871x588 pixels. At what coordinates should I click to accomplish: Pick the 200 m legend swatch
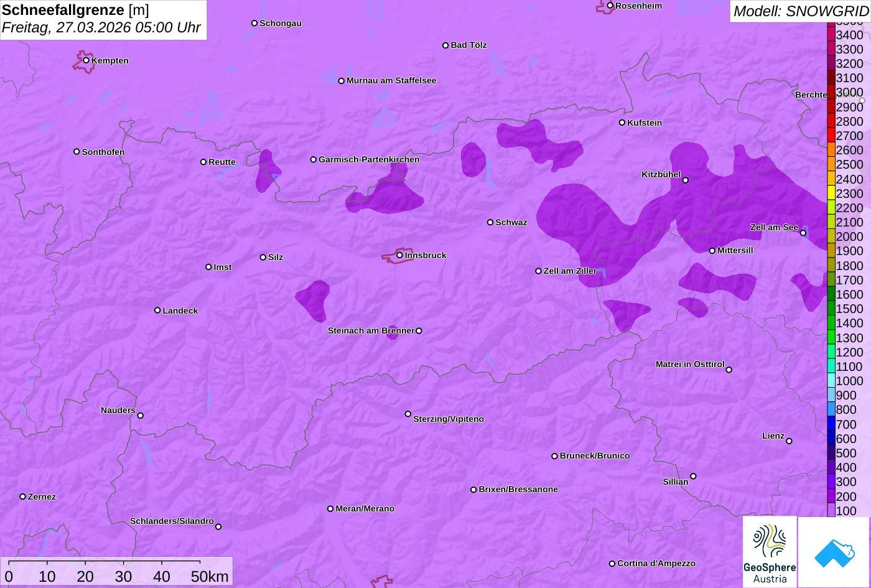831,496
